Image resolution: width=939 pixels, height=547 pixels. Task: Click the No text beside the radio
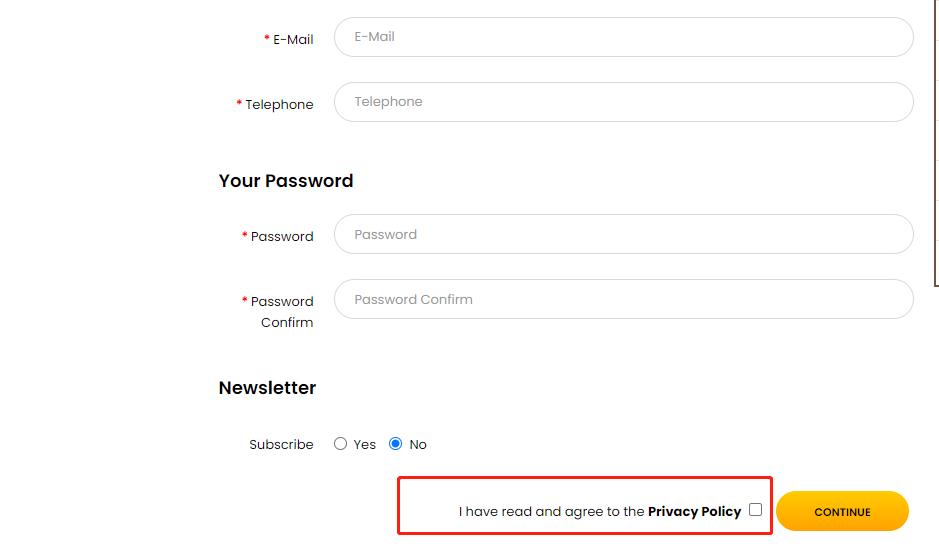click(x=418, y=445)
